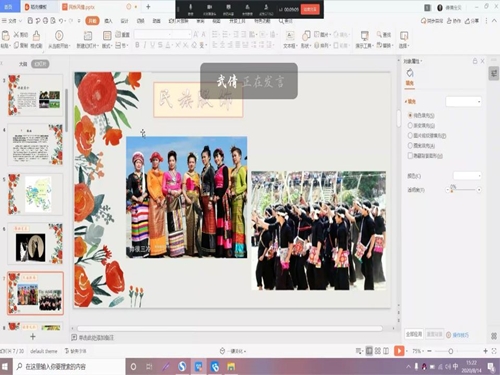Select the gradient fill radio option
Image resolution: width=500 pixels, height=375 pixels.
click(x=410, y=125)
